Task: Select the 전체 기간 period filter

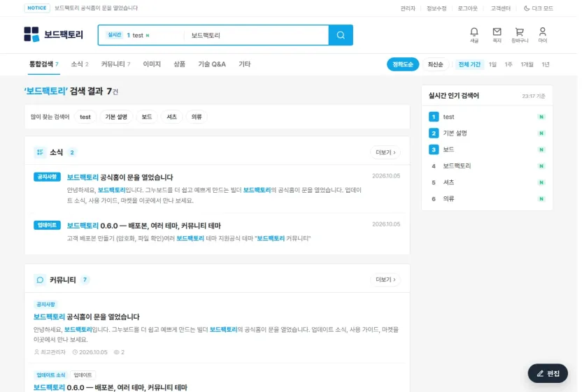Action: 469,64
